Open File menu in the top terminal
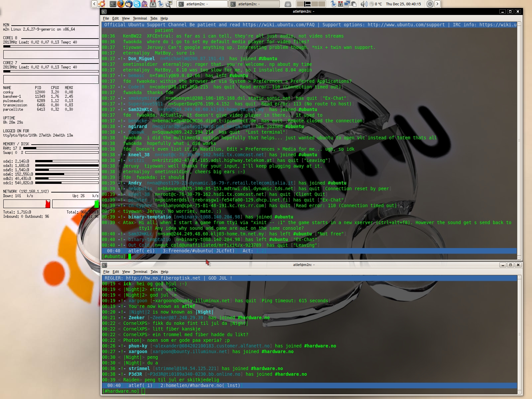Viewport: 532px width, 399px height. point(106,18)
